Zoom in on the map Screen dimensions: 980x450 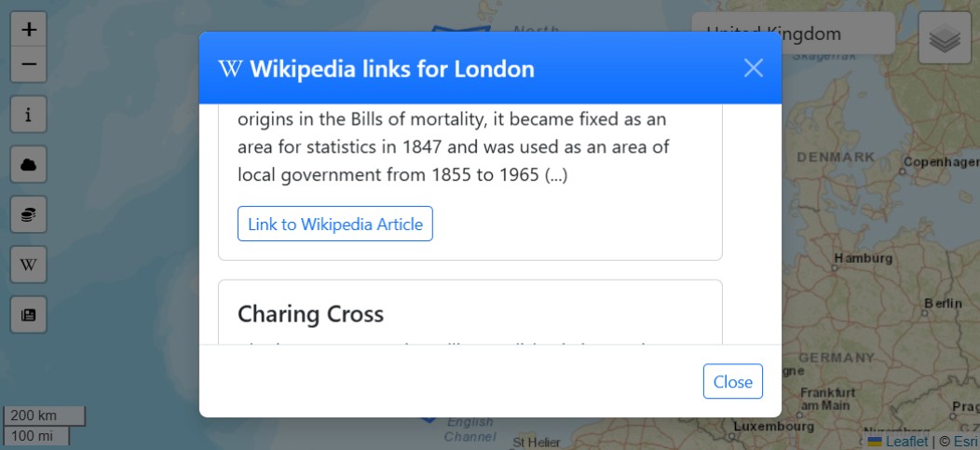click(x=29, y=30)
